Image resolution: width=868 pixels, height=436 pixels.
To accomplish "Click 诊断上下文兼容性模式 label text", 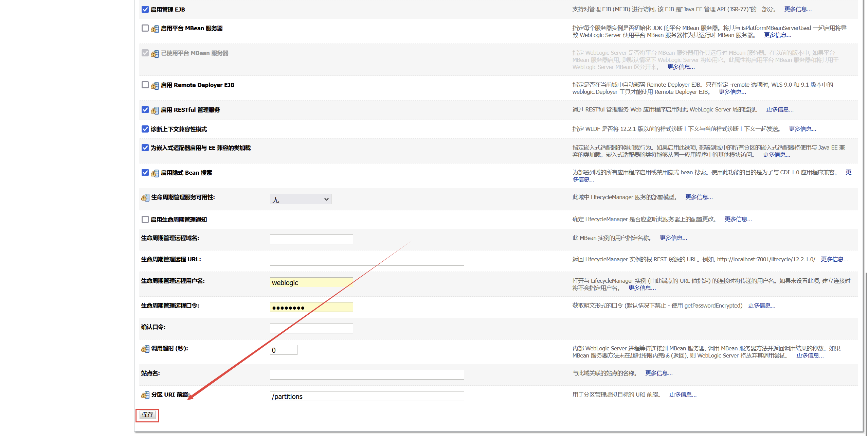I will click(179, 129).
